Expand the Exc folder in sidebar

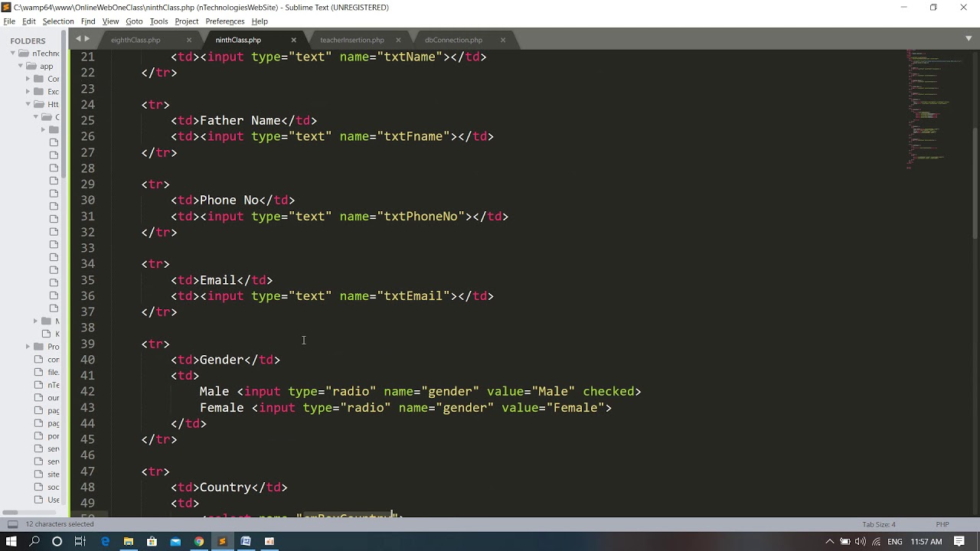click(28, 91)
